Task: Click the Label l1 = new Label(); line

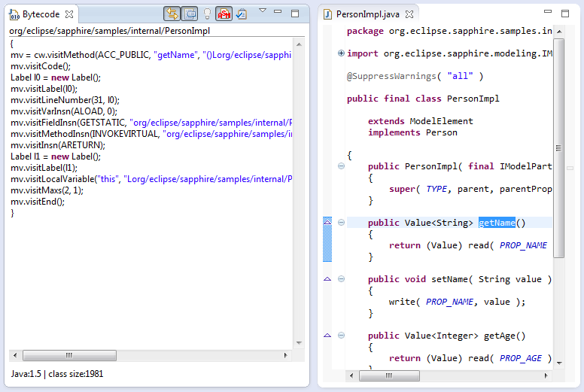Action: (x=56, y=156)
